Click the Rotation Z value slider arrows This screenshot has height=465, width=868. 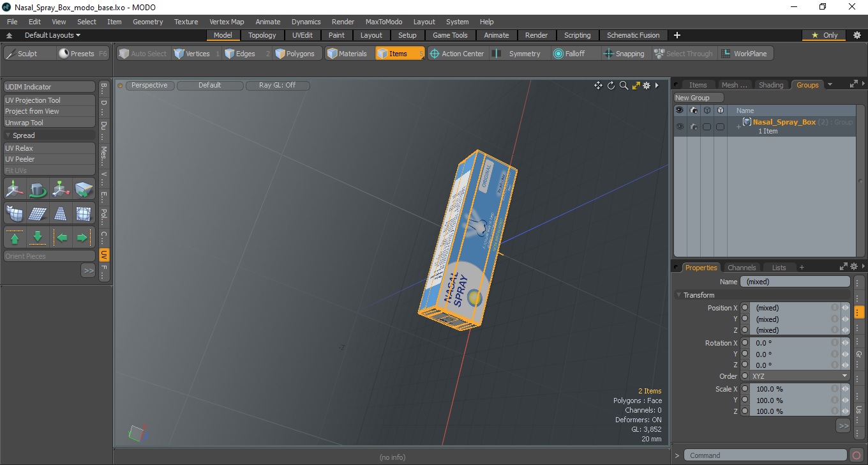tap(845, 365)
